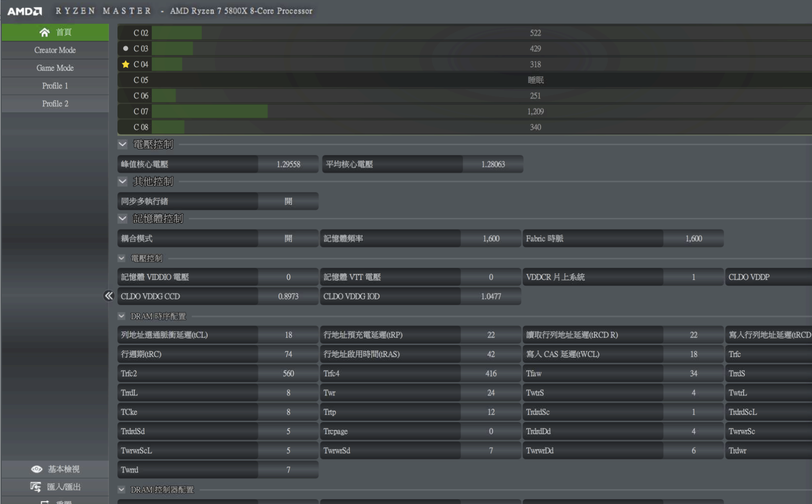
Task: Click tRP timing value 22
Action: (491, 335)
